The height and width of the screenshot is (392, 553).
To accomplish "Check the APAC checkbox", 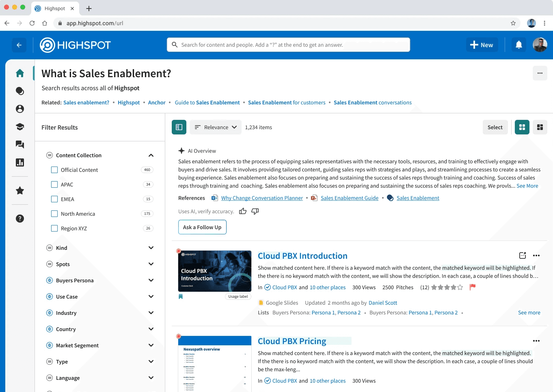I will pos(54,184).
